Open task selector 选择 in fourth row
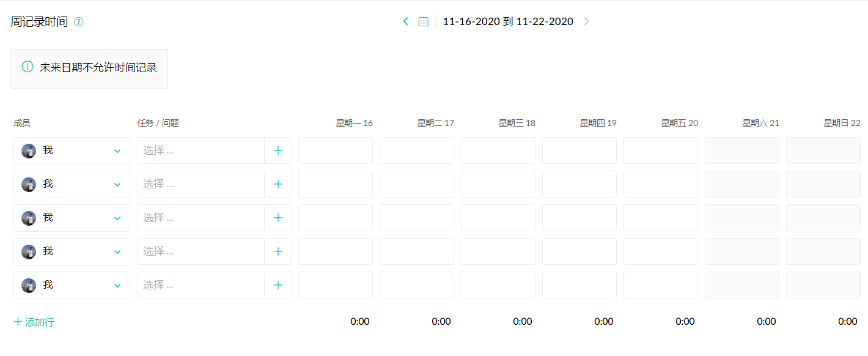The image size is (868, 356). (x=200, y=251)
